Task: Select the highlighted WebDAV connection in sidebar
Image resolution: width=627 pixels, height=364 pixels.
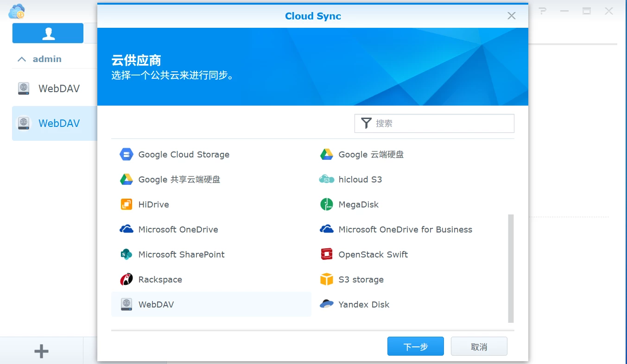Action: [x=58, y=123]
